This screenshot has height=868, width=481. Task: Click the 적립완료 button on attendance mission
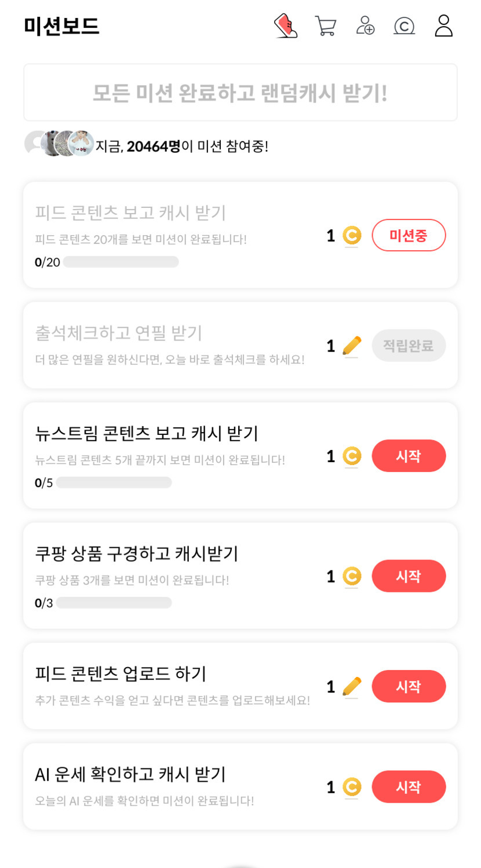pos(409,346)
